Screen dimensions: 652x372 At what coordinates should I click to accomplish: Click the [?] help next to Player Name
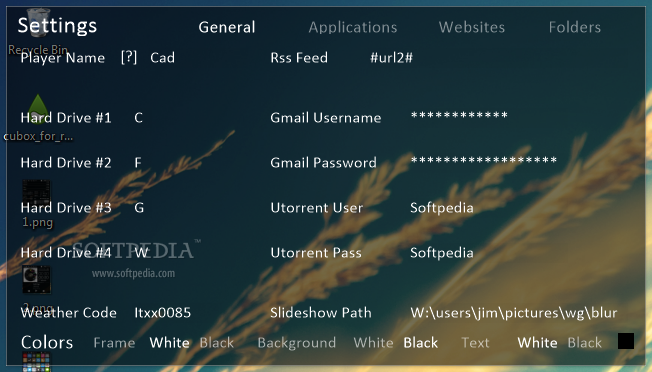click(x=129, y=57)
